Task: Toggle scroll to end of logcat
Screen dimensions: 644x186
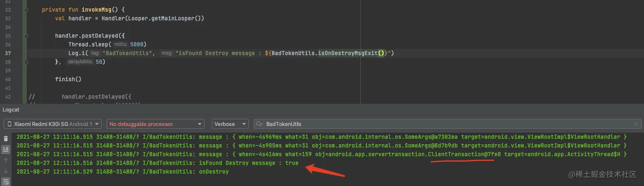Action: 6,149
